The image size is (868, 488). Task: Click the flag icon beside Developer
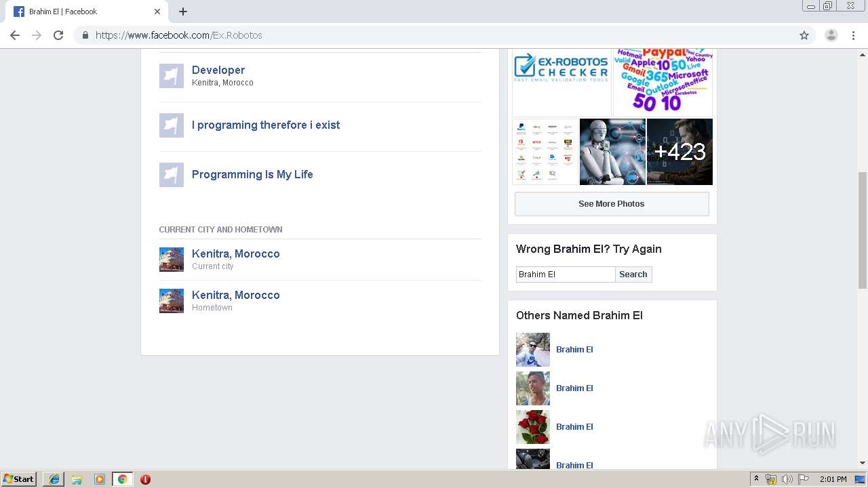pos(172,76)
